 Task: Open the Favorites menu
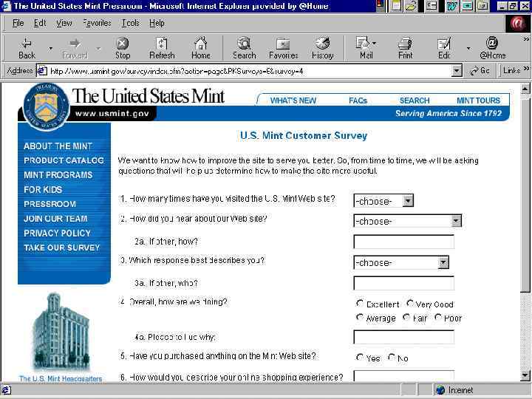[x=97, y=23]
